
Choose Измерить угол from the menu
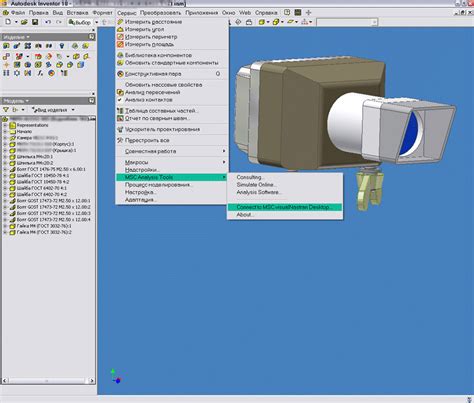(172, 29)
